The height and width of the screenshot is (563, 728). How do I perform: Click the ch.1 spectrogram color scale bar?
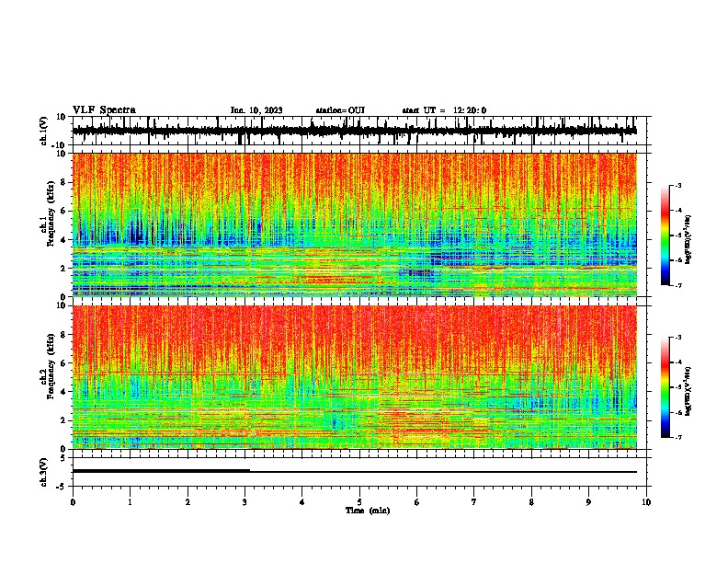click(665, 236)
